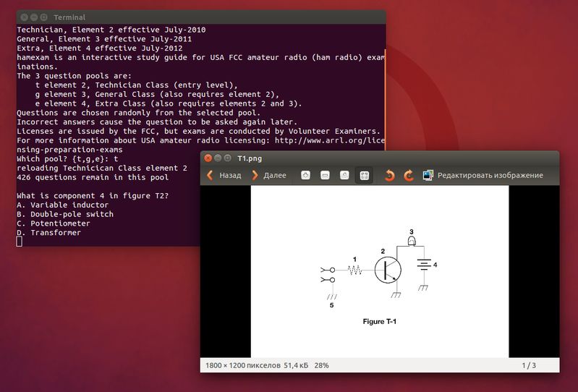Show image at normal size
Screen dimensions: 578x392
click(x=344, y=175)
